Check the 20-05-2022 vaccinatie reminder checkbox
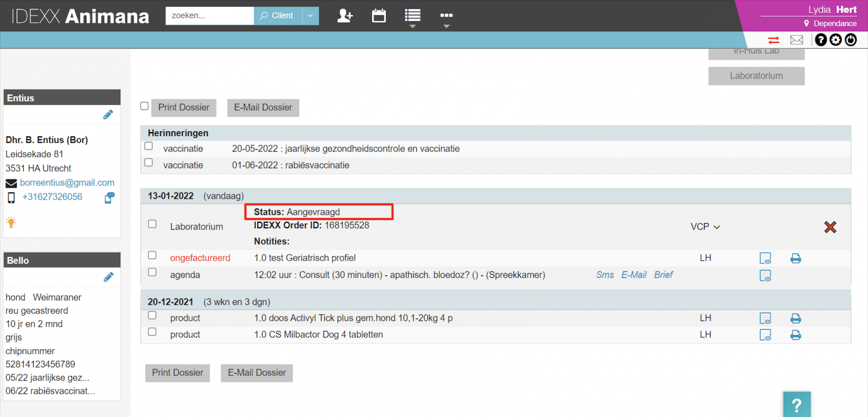The image size is (868, 417). [x=148, y=146]
